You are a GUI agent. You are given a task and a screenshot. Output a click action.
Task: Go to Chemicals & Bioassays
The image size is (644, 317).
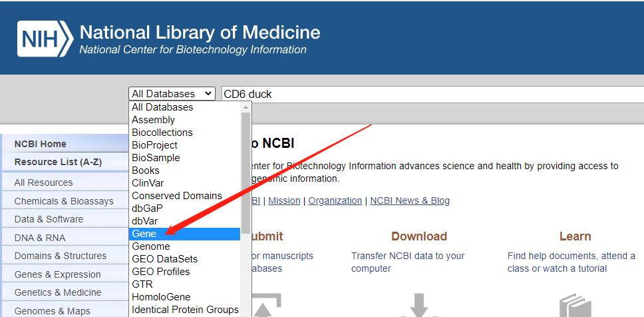coord(64,201)
